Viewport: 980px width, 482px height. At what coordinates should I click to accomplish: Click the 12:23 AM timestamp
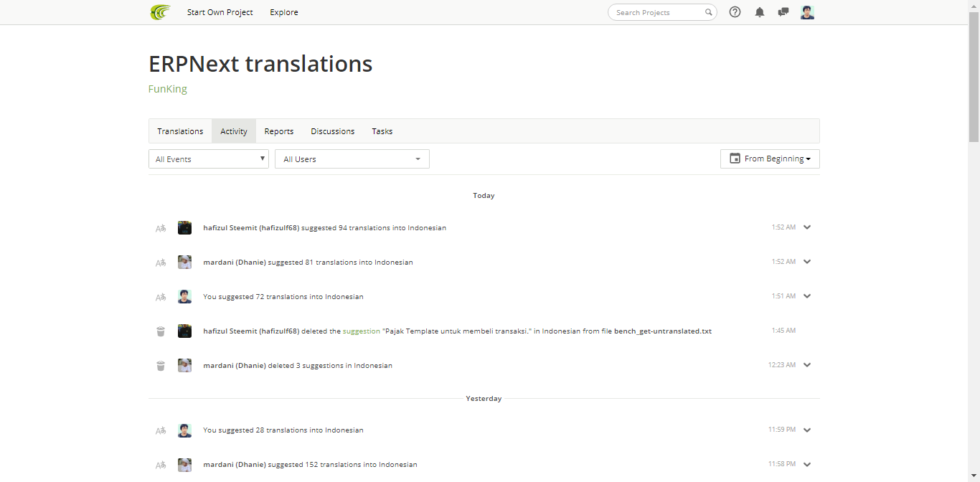click(782, 365)
